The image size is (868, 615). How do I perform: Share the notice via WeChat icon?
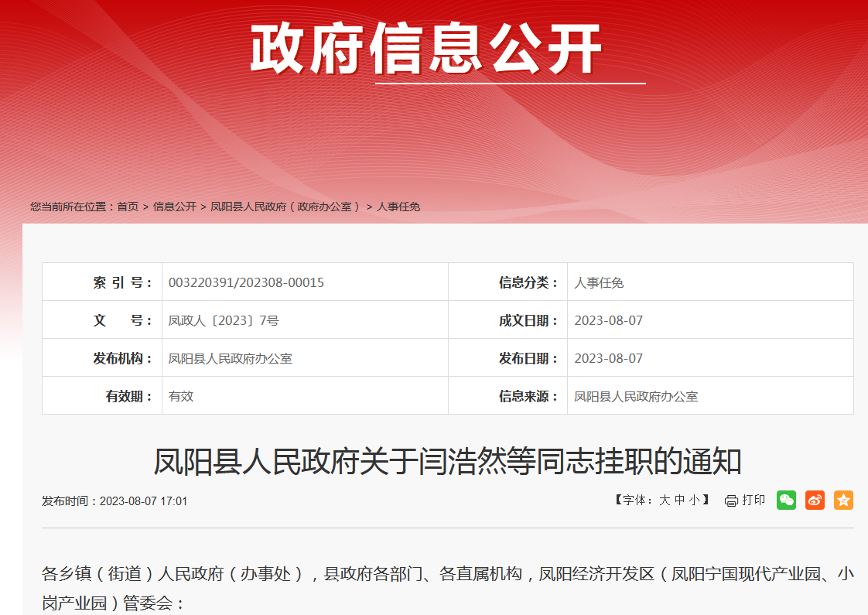pos(786,500)
